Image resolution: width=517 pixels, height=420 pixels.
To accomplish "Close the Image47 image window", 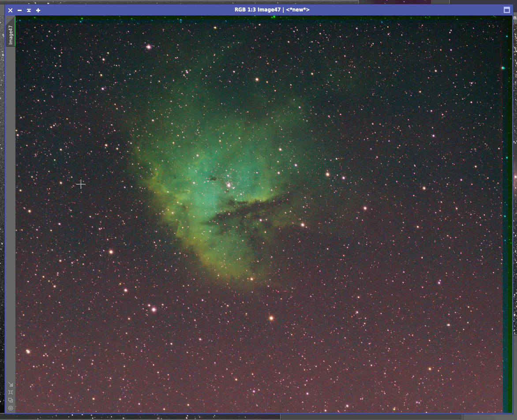I will point(10,10).
